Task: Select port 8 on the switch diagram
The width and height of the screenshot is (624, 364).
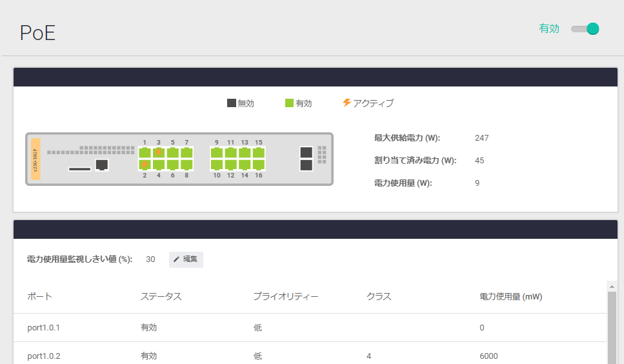Action: [186, 165]
